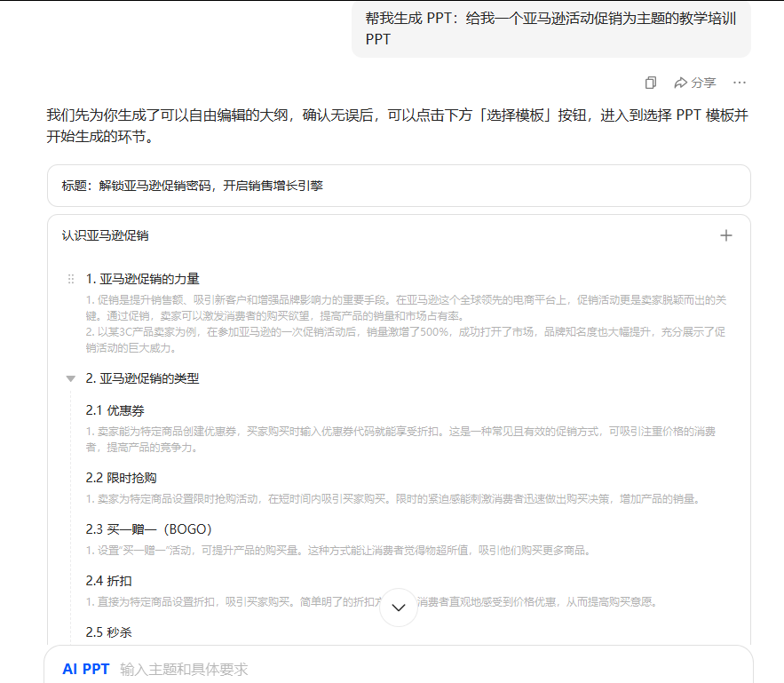Edit paragraph beginning 以某3C产品卖家为例
Screen dimensions: 784x683
tap(406, 340)
